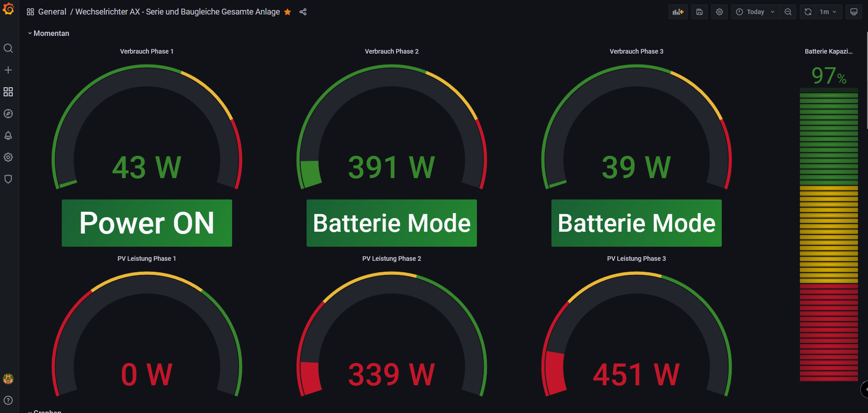The width and height of the screenshot is (868, 413).
Task: Click the General folder breadcrumb link
Action: tap(52, 12)
